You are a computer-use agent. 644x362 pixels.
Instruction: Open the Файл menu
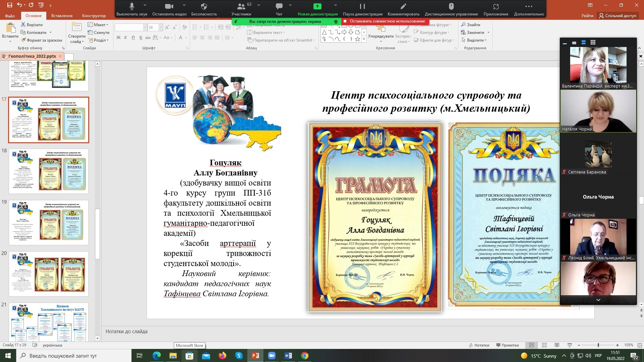pos(10,16)
